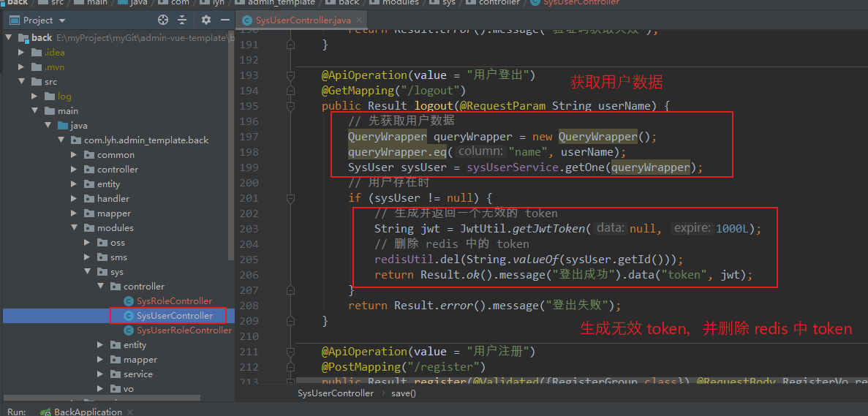The width and height of the screenshot is (868, 416).
Task: Expand the oss module arrow
Action: point(88,242)
